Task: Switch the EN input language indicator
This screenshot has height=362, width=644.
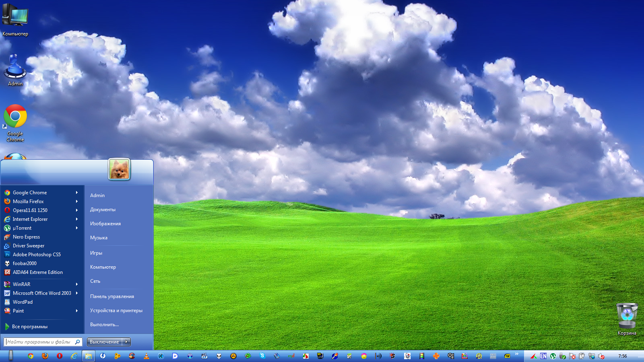Action: (543, 356)
